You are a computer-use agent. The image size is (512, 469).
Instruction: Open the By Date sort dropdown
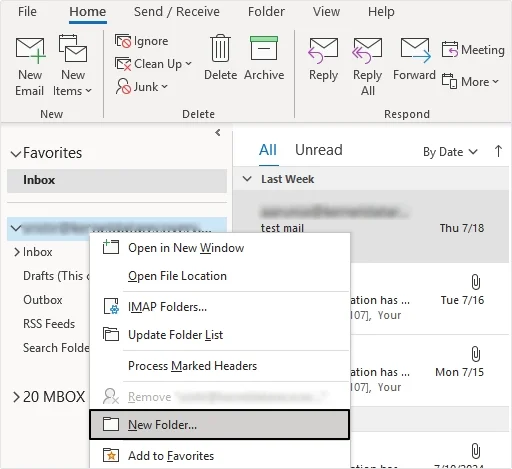[x=450, y=152]
